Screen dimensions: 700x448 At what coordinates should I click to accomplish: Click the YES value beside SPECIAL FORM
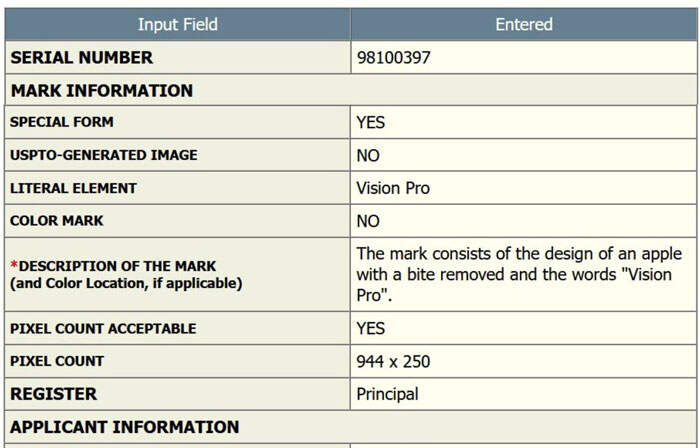click(x=370, y=123)
